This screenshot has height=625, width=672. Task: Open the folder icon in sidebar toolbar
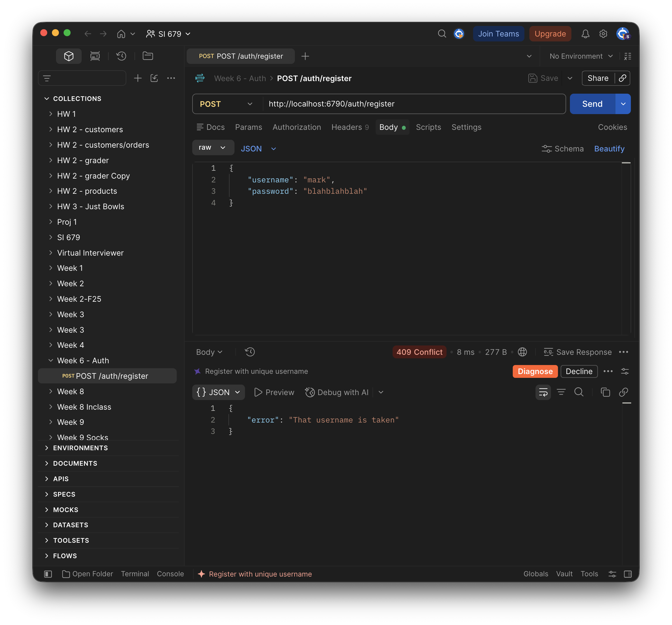tap(148, 56)
